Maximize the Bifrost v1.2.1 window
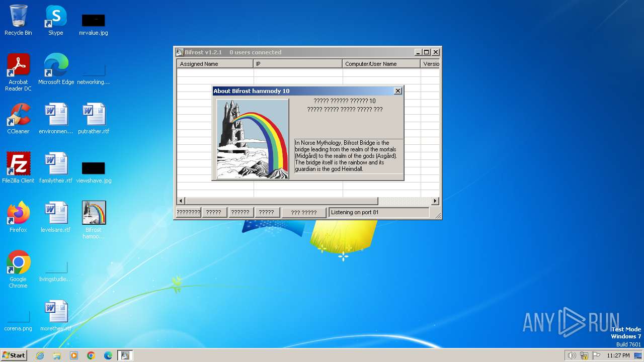The width and height of the screenshot is (644, 362). pyautogui.click(x=427, y=52)
